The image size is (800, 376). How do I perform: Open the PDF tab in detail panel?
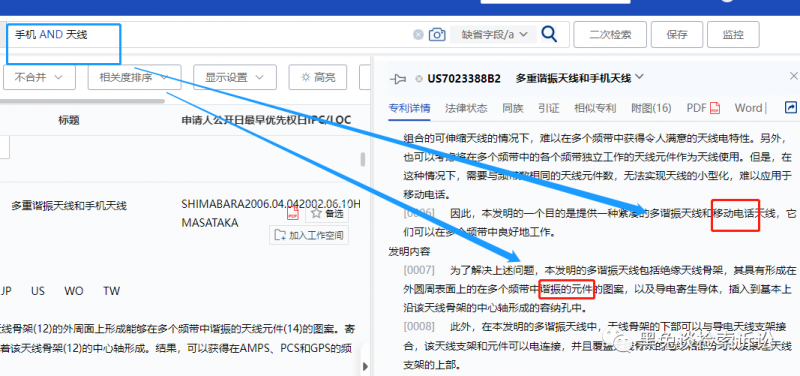click(x=703, y=108)
